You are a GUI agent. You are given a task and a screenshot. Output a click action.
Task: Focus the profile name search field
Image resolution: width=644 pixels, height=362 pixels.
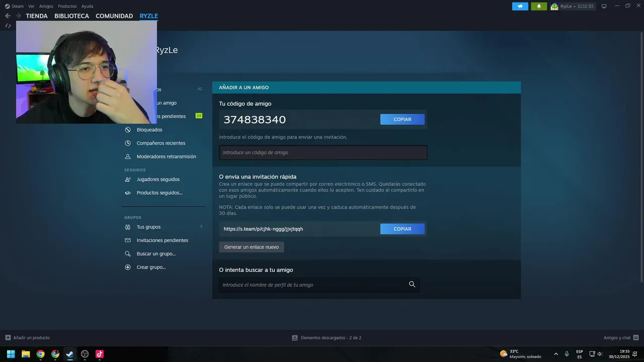coord(319,285)
